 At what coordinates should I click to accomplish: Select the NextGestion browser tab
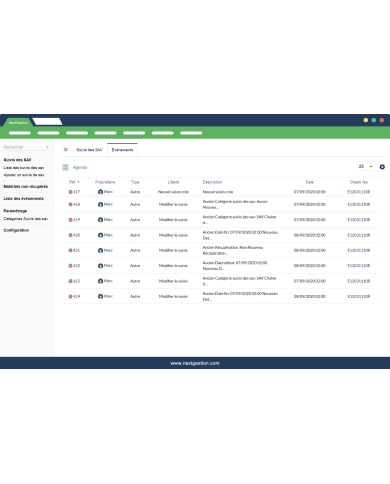pyautogui.click(x=18, y=122)
